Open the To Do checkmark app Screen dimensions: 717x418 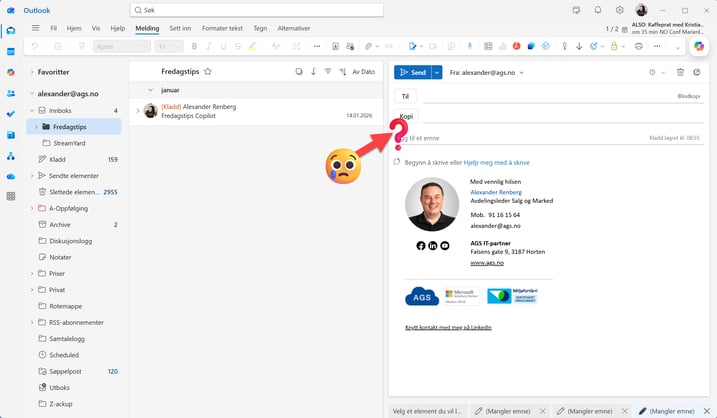coord(11,114)
